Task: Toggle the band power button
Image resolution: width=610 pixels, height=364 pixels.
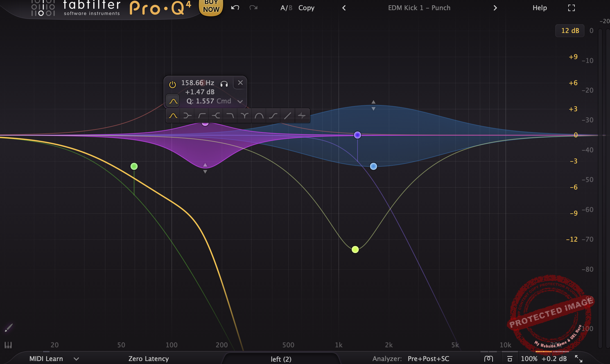Action: pos(172,84)
